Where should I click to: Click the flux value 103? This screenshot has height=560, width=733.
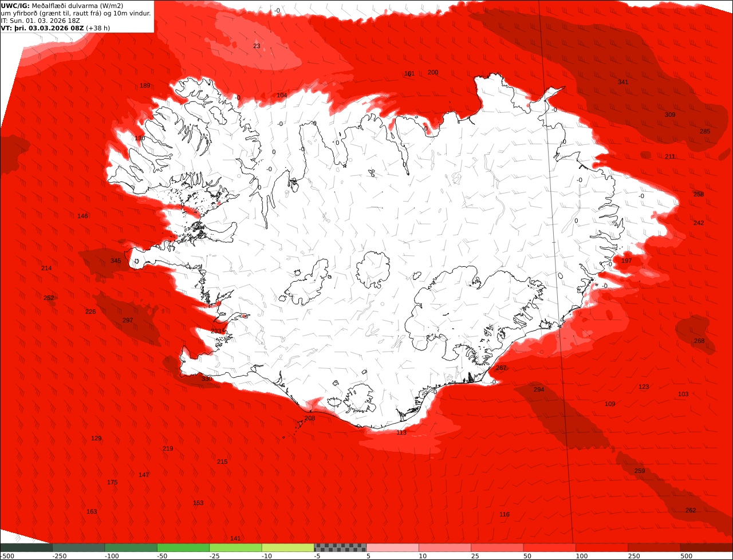[x=683, y=394]
